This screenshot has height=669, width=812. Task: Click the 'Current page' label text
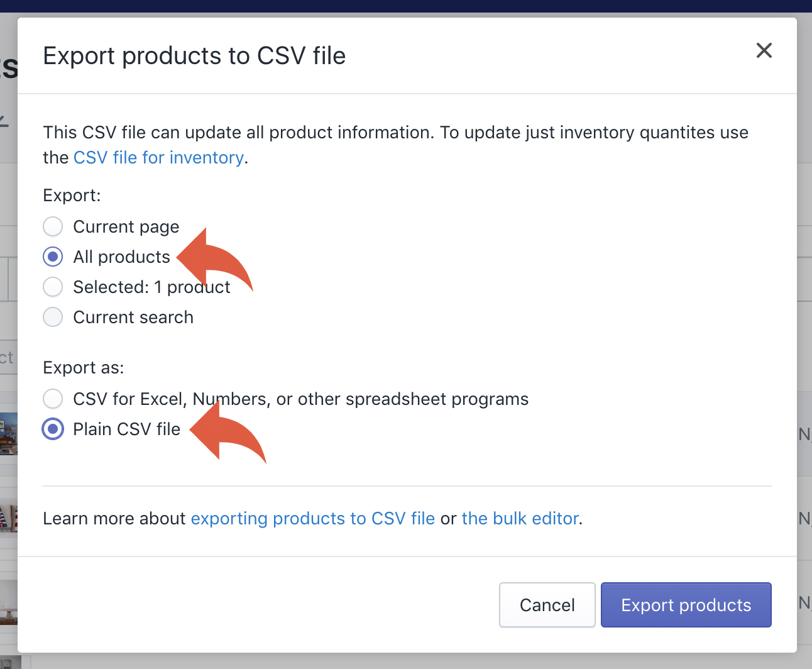(x=126, y=226)
